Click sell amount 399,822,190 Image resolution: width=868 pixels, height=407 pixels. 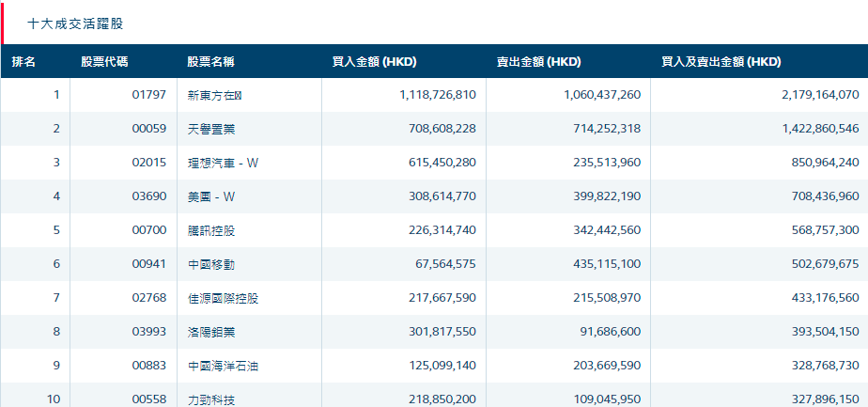(607, 196)
